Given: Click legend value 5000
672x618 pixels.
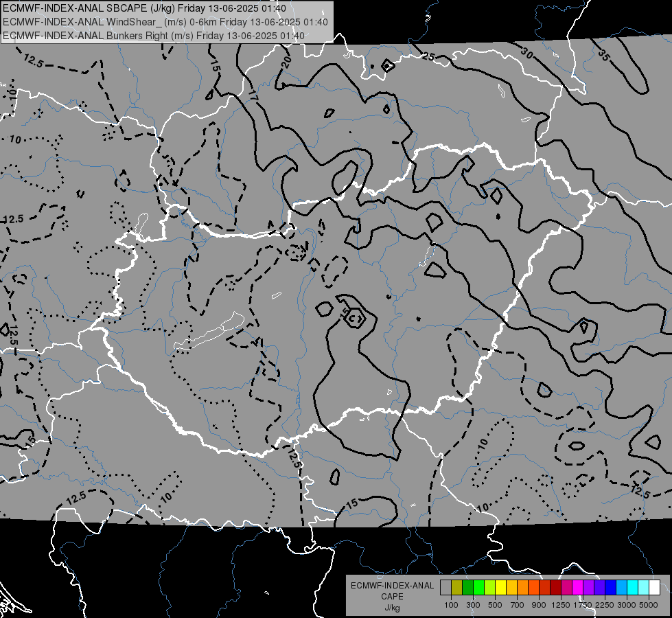Looking at the screenshot, I should (649, 605).
